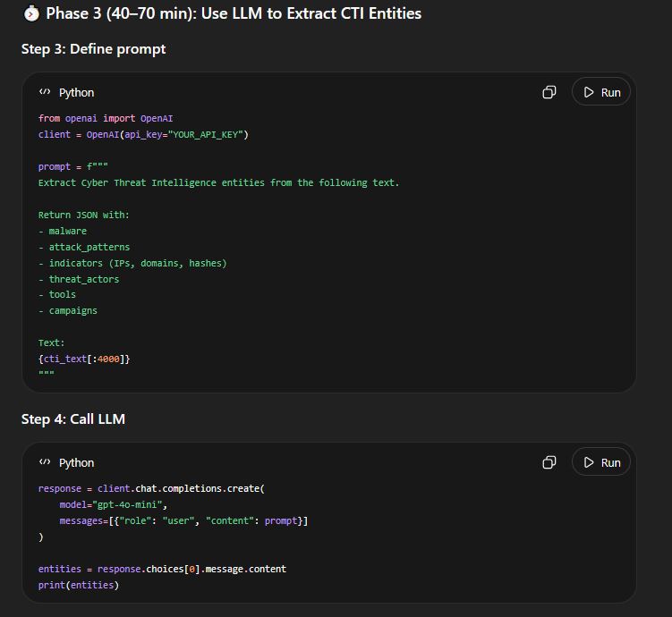This screenshot has height=617, width=672.
Task: Click the code icon beside Python in Step 3
Action: pos(45,92)
